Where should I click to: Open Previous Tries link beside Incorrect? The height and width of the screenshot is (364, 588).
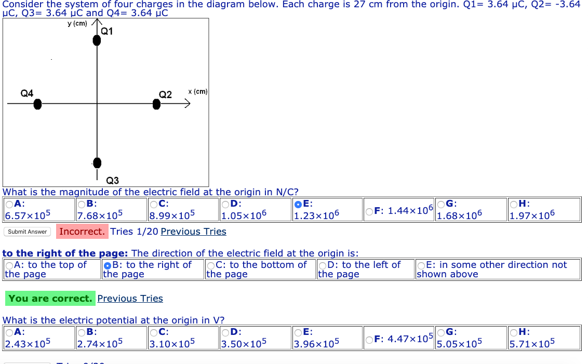[194, 232]
